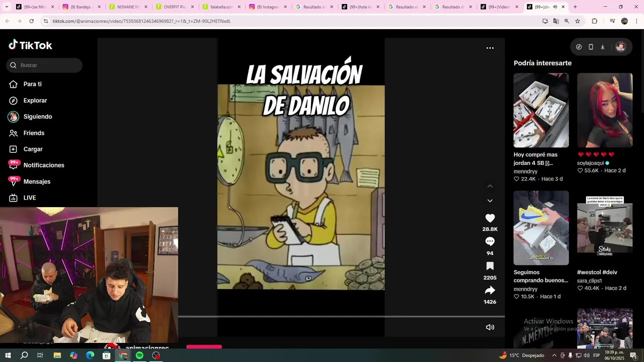
Task: Open the Seguimos comprando video thumbnail
Action: coord(541,228)
